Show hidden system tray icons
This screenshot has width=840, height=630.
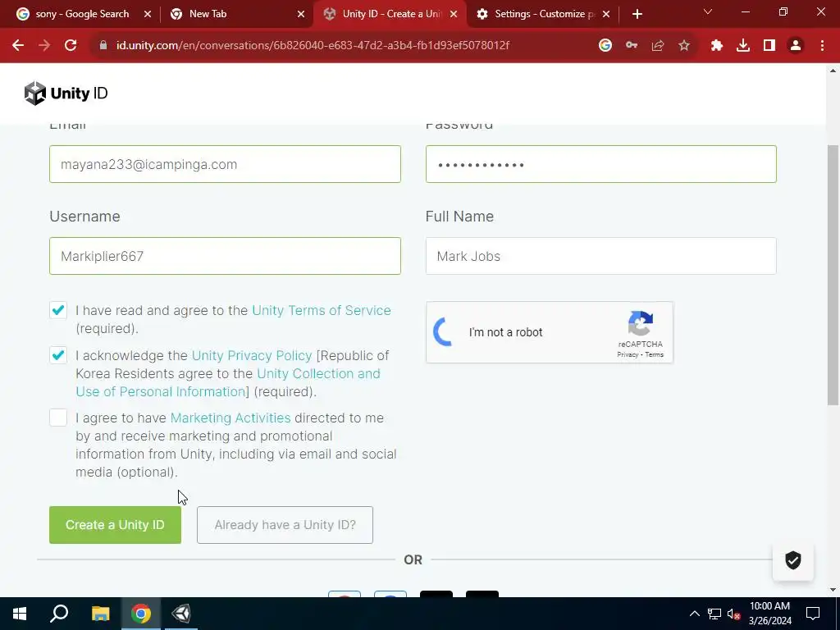pyautogui.click(x=694, y=614)
